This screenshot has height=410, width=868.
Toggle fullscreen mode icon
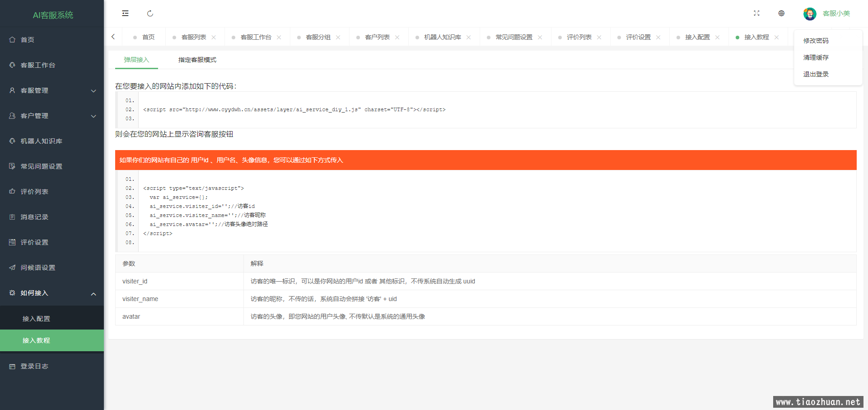pos(756,14)
